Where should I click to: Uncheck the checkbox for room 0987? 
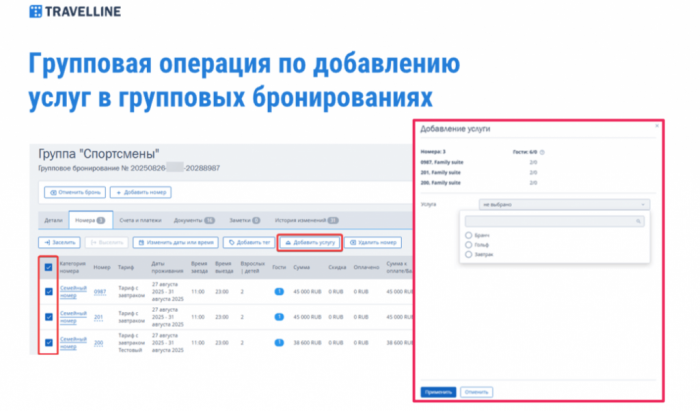(x=49, y=292)
